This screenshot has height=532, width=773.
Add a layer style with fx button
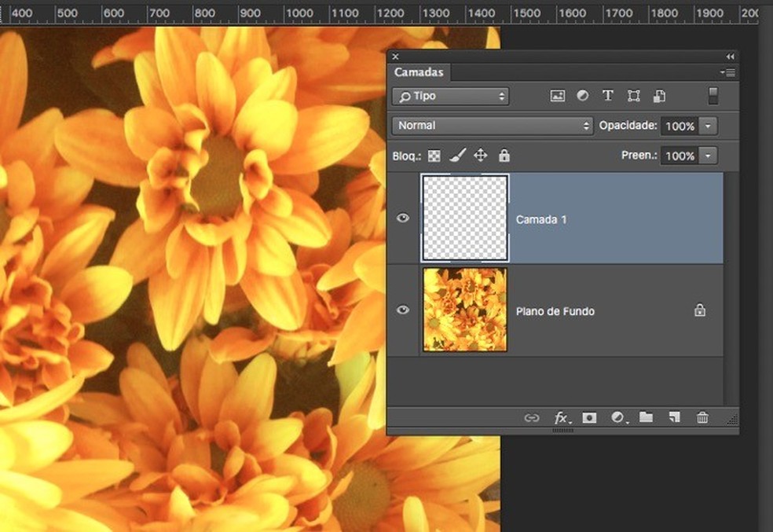click(562, 418)
